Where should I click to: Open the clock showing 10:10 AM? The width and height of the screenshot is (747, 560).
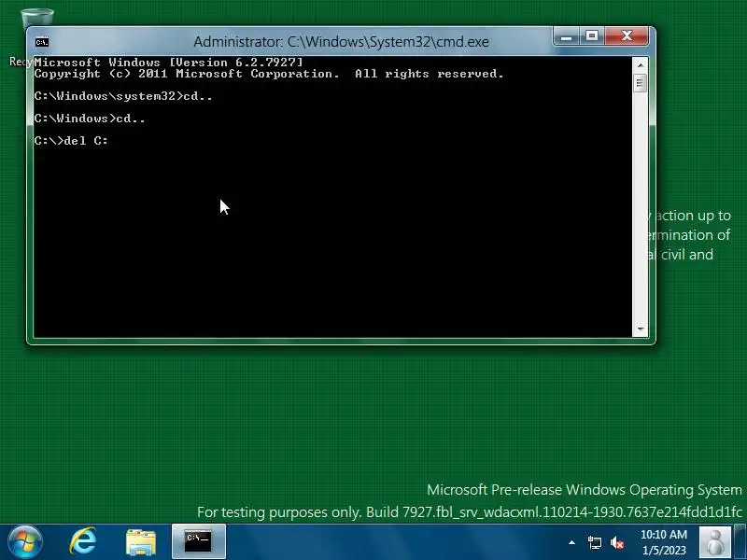pyautogui.click(x=664, y=542)
